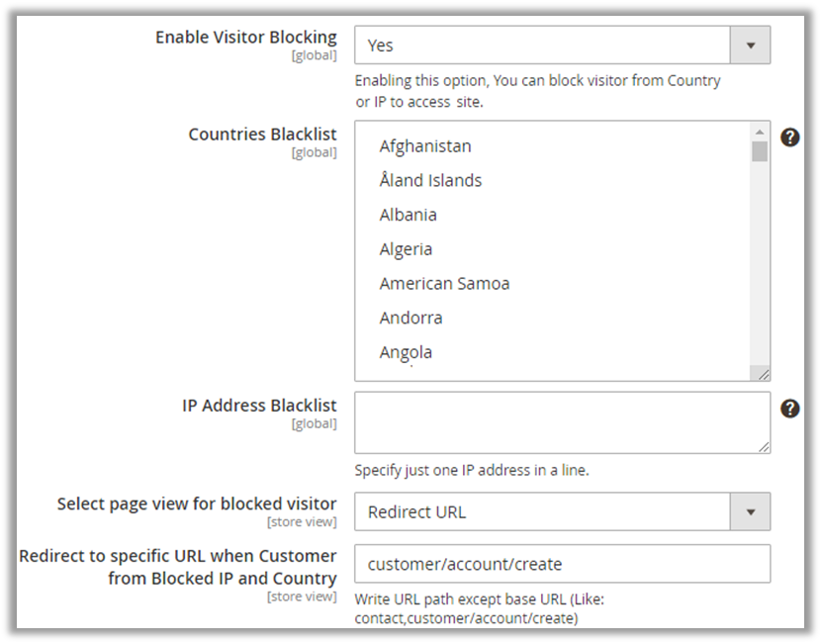Choose Andorra in Countries Blacklist
Image resolution: width=822 pixels, height=644 pixels.
coord(411,319)
